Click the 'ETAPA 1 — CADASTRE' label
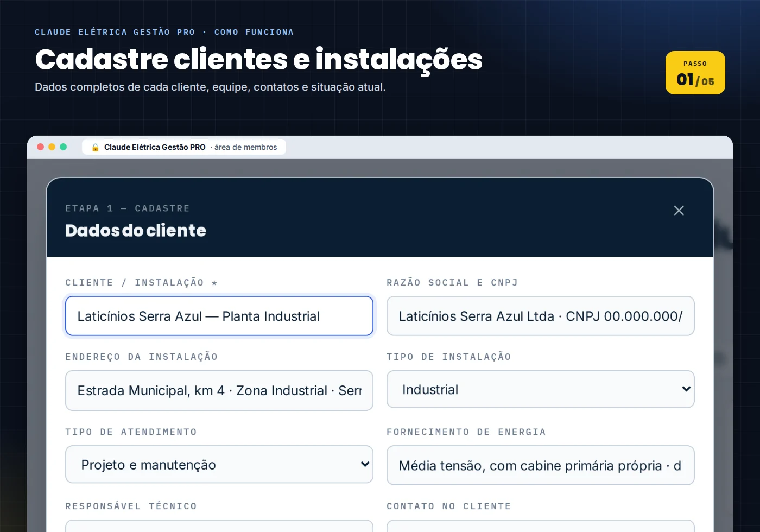The height and width of the screenshot is (532, 760). [128, 208]
